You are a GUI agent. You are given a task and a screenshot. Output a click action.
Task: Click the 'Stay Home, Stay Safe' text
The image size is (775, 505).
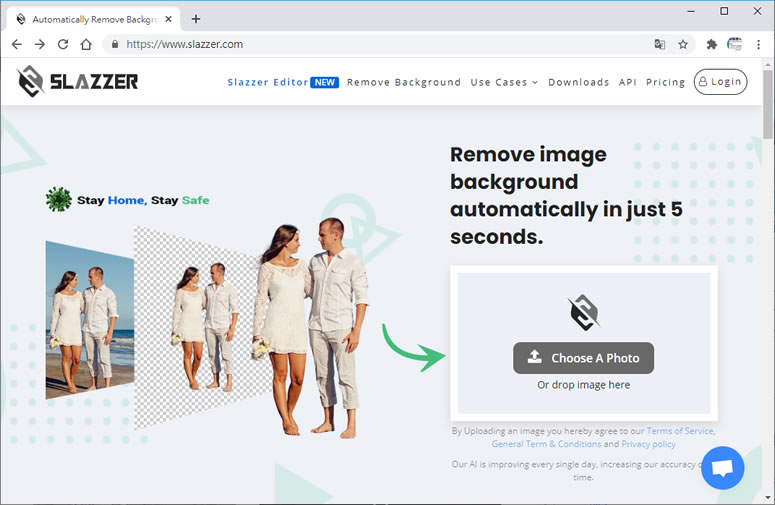[x=143, y=200]
